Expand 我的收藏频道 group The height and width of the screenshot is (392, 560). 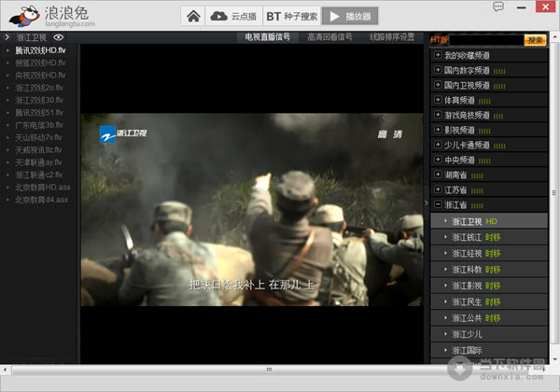438,55
